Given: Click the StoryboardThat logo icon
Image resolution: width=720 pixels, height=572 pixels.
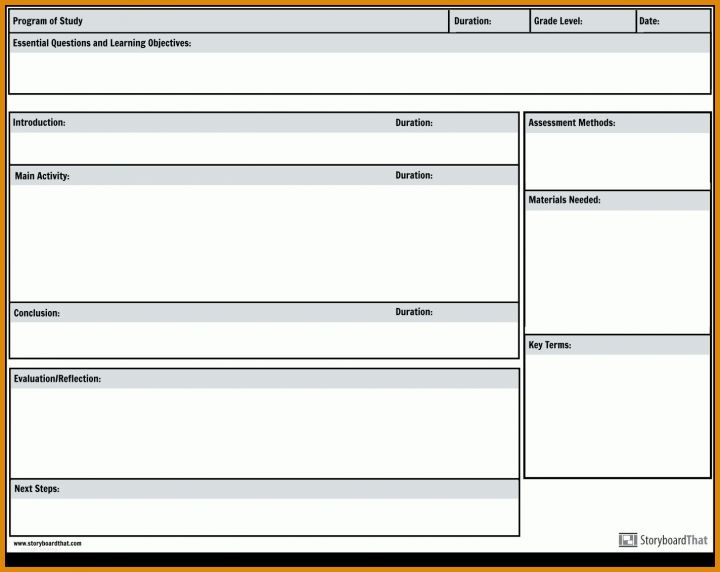Looking at the screenshot, I should [628, 540].
